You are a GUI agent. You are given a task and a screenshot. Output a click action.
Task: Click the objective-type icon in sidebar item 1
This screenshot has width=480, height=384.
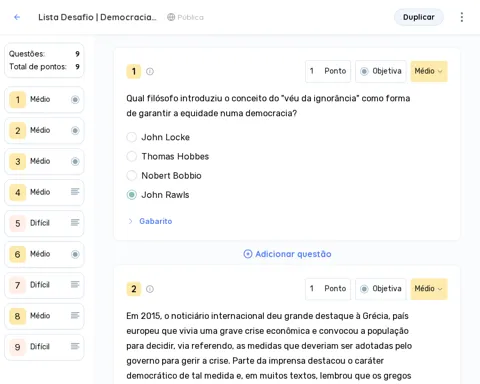75,99
